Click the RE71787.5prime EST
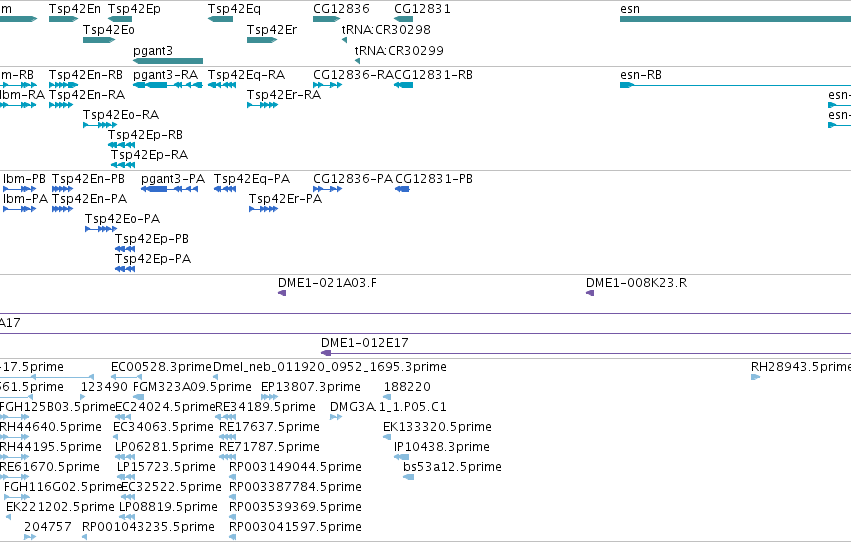This screenshot has width=851, height=542. 227,457
